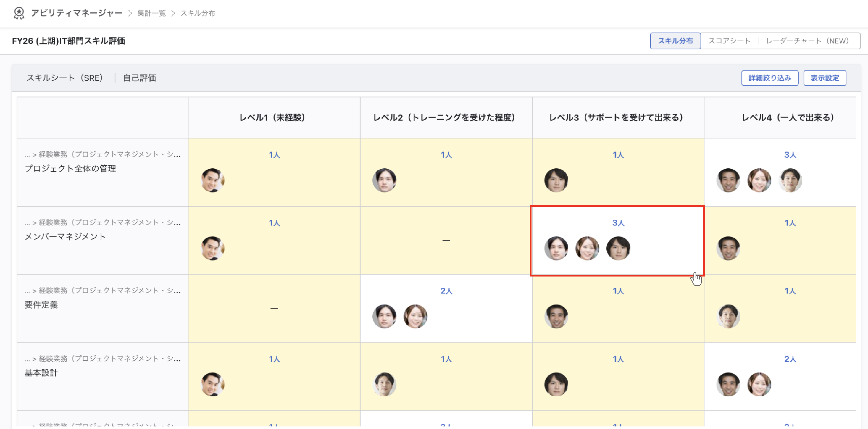Click the 表示設定 button
Image resolution: width=868 pixels, height=429 pixels.
click(x=825, y=78)
